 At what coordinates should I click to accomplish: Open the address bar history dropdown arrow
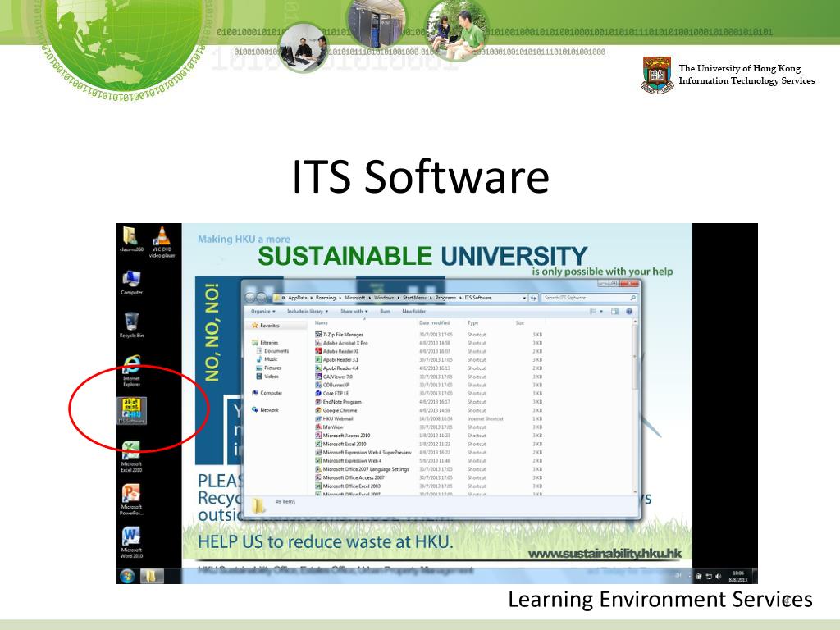click(524, 298)
